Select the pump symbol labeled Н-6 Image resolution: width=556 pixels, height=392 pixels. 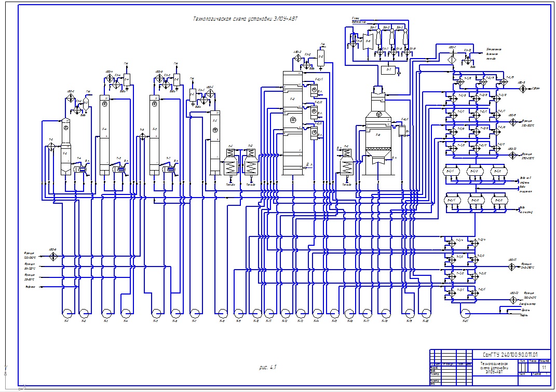click(x=175, y=313)
